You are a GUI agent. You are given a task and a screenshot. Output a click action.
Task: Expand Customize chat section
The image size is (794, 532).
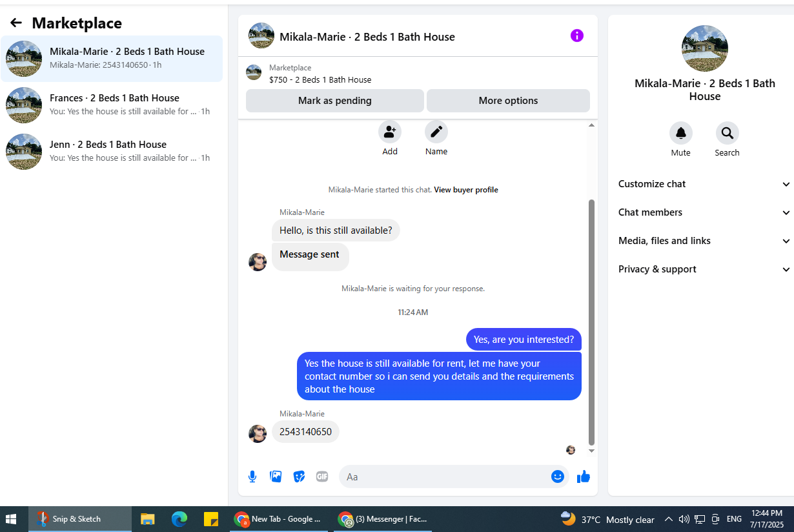tap(704, 184)
